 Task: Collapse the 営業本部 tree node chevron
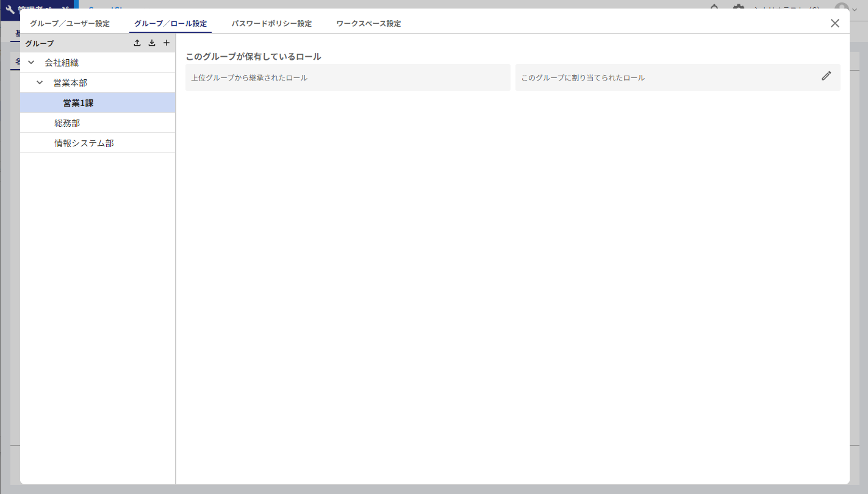click(x=40, y=82)
